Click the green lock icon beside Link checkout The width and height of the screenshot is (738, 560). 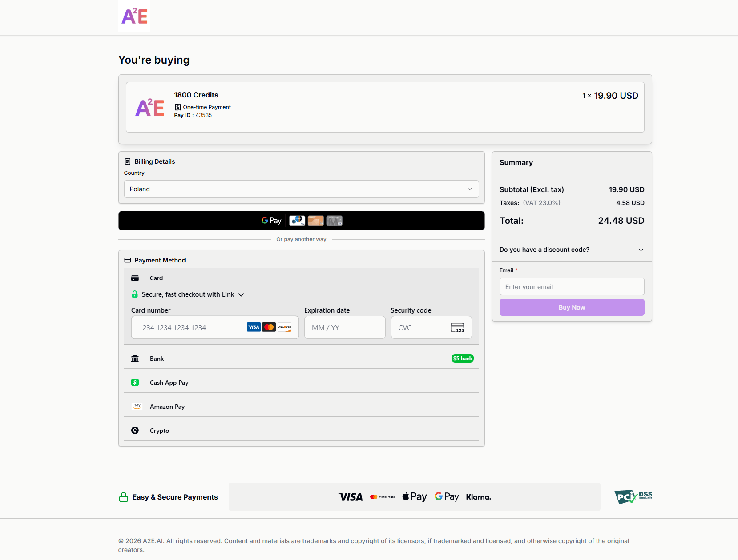pyautogui.click(x=135, y=294)
